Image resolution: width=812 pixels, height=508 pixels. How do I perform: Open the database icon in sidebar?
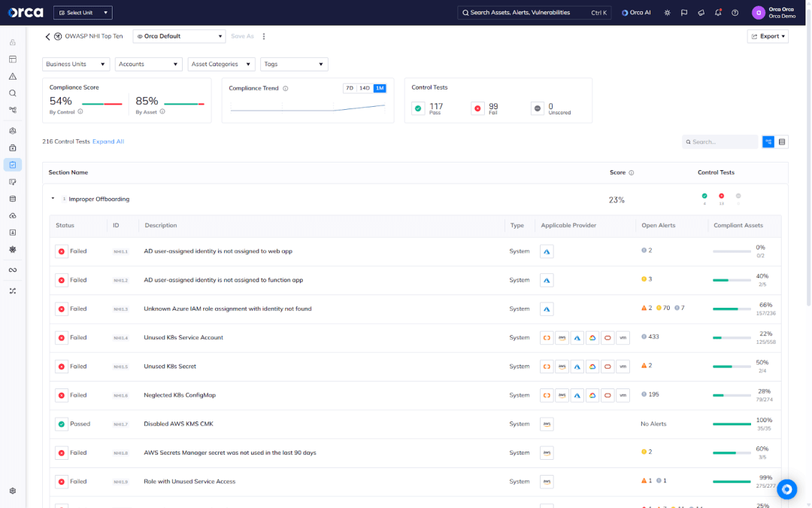point(13,199)
